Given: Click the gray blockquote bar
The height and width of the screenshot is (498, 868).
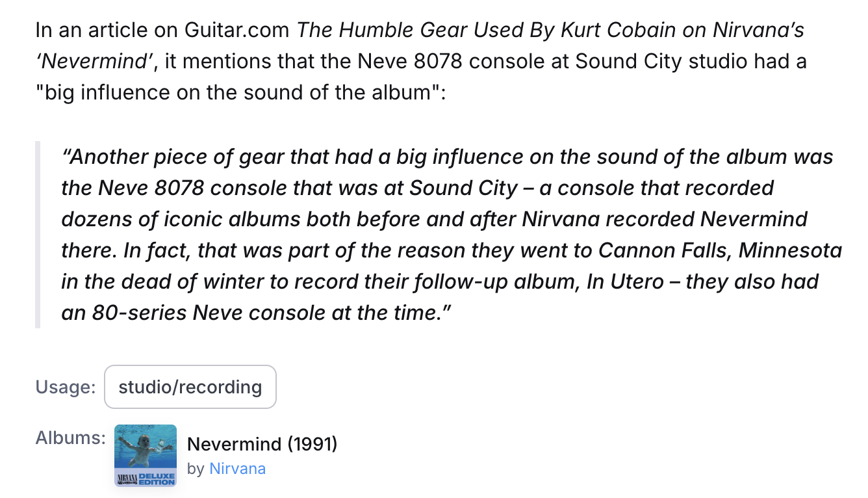Looking at the screenshot, I should tap(38, 235).
